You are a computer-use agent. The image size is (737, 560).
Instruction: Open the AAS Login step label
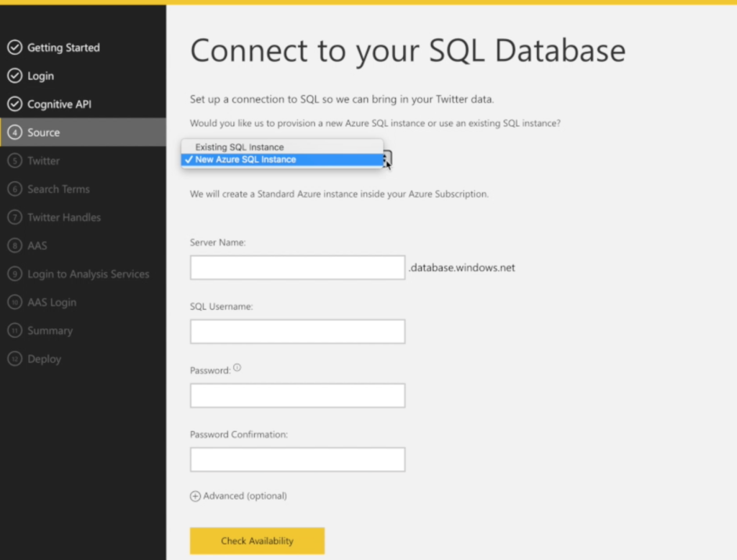coord(52,302)
